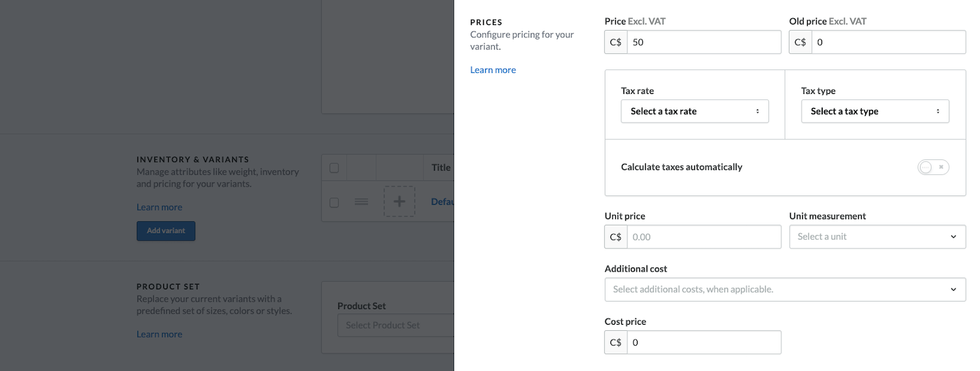Click the drag handle icon in variant row
The image size is (980, 371).
(361, 202)
